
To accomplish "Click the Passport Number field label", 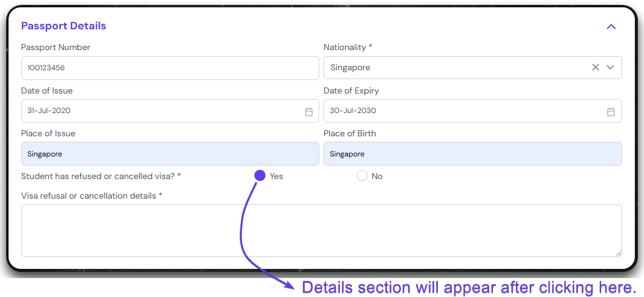I will [x=56, y=48].
